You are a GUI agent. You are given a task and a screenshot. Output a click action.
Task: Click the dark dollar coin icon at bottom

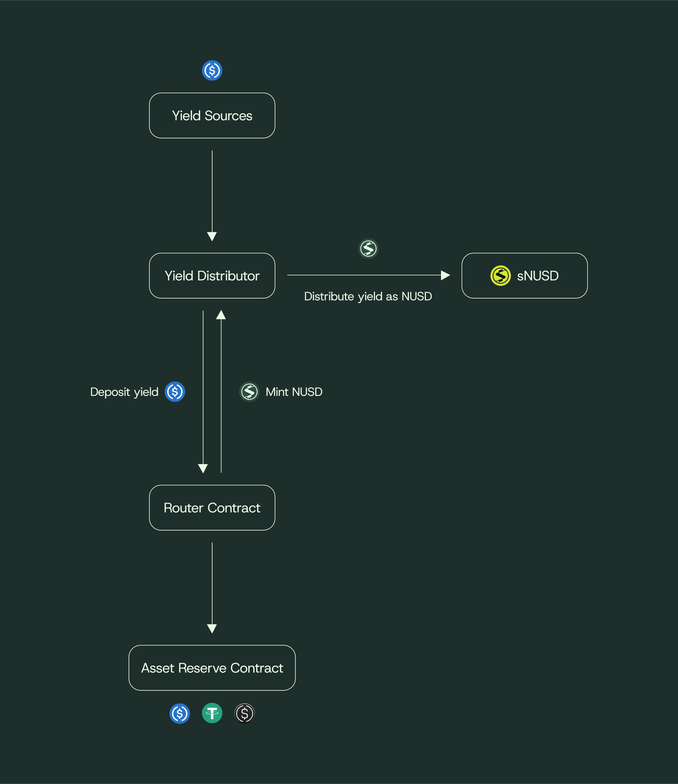click(x=244, y=713)
